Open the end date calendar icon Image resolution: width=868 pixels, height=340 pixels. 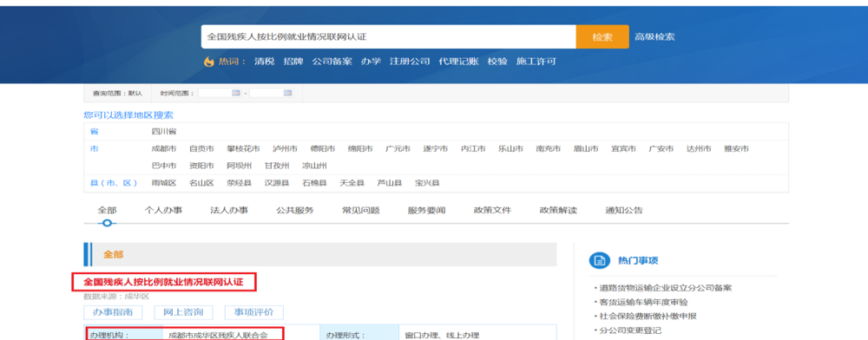[287, 93]
